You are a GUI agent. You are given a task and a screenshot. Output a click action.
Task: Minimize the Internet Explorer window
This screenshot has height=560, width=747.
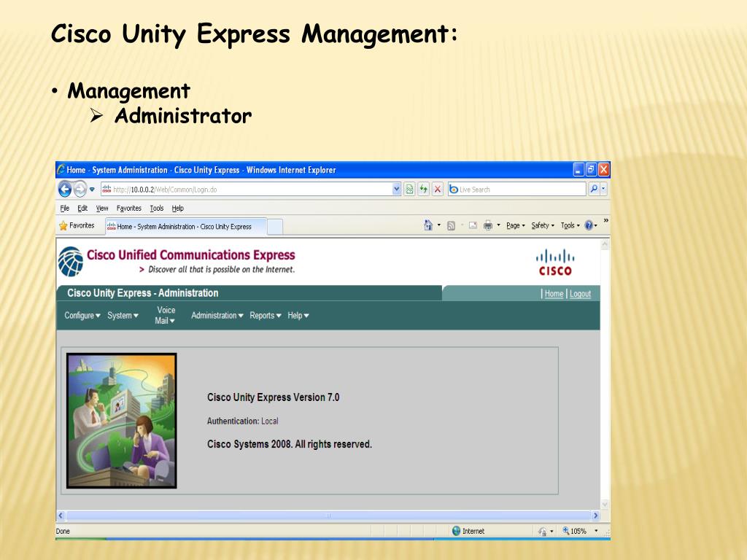(578, 169)
